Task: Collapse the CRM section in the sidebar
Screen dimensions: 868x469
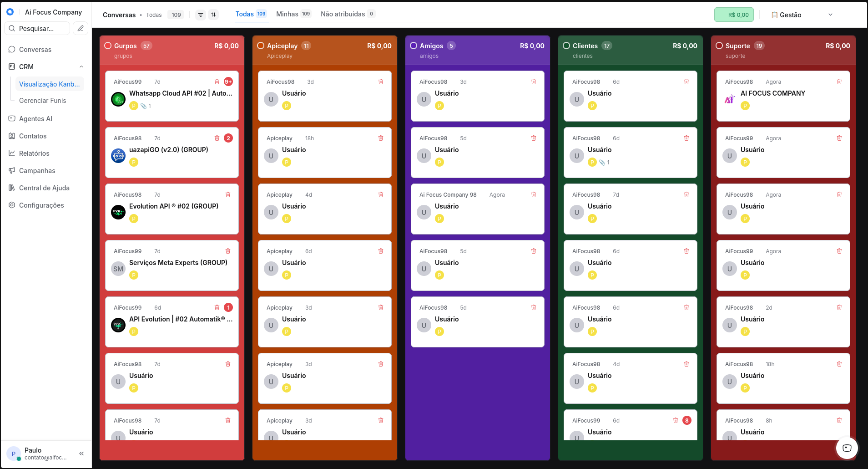Action: [81, 66]
